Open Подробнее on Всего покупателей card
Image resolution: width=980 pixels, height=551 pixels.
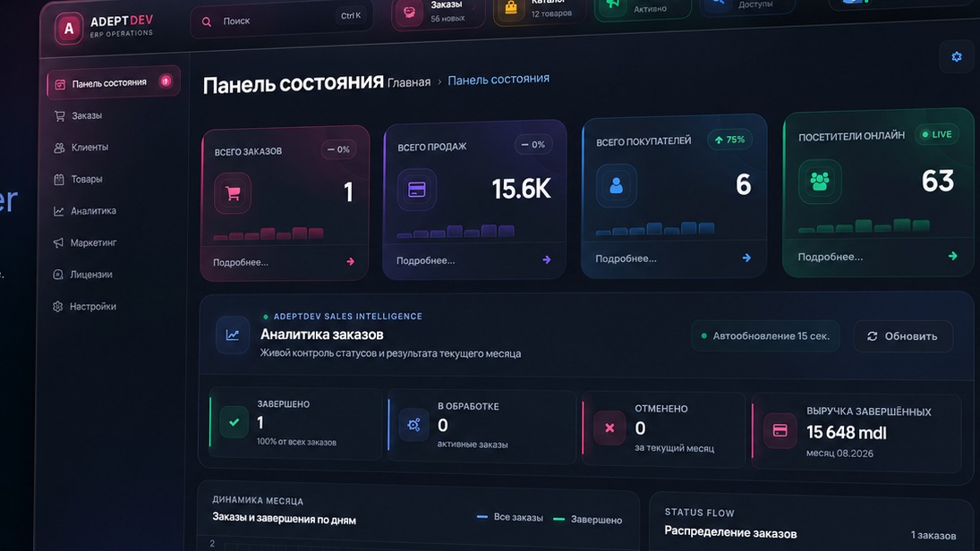[x=626, y=259]
